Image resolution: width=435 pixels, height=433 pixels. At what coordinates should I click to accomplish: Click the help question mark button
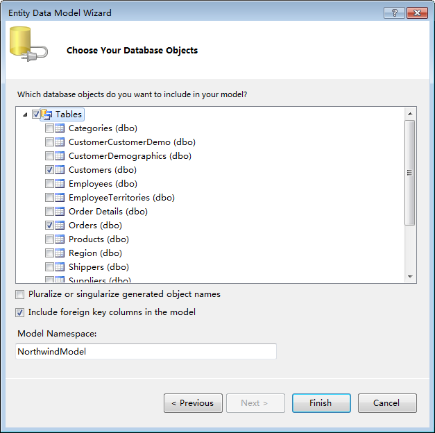click(x=394, y=13)
